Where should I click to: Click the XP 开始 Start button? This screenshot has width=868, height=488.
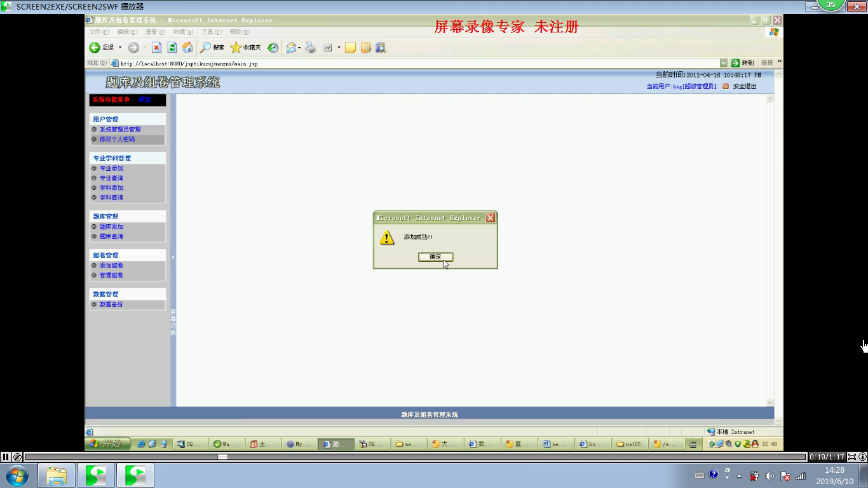[x=107, y=444]
